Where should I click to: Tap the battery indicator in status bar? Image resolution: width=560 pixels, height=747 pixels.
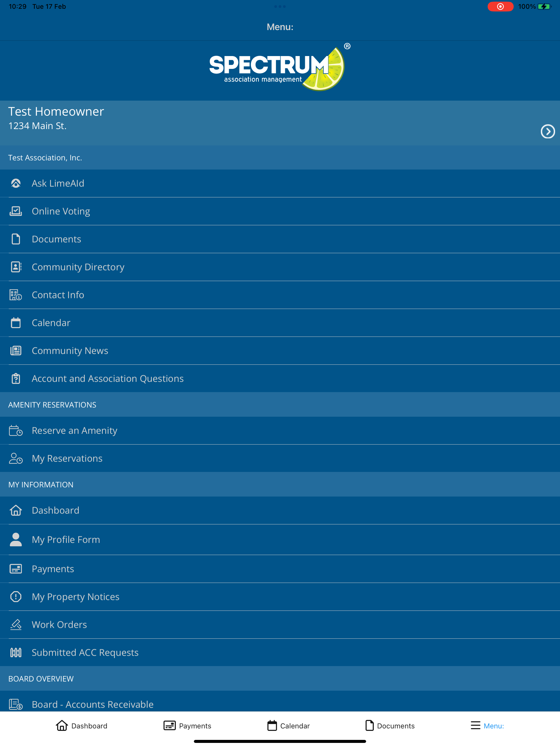(x=544, y=6)
